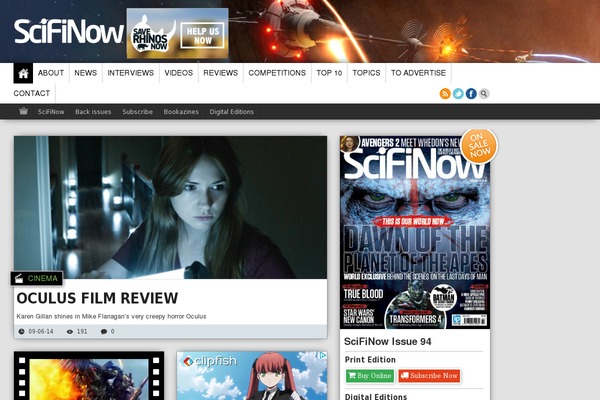Click the shop basket icon in dark bar

coord(23,111)
